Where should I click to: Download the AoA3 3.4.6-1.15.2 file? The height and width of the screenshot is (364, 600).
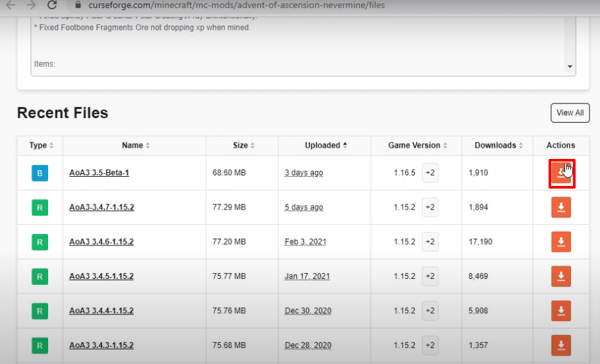coord(561,242)
